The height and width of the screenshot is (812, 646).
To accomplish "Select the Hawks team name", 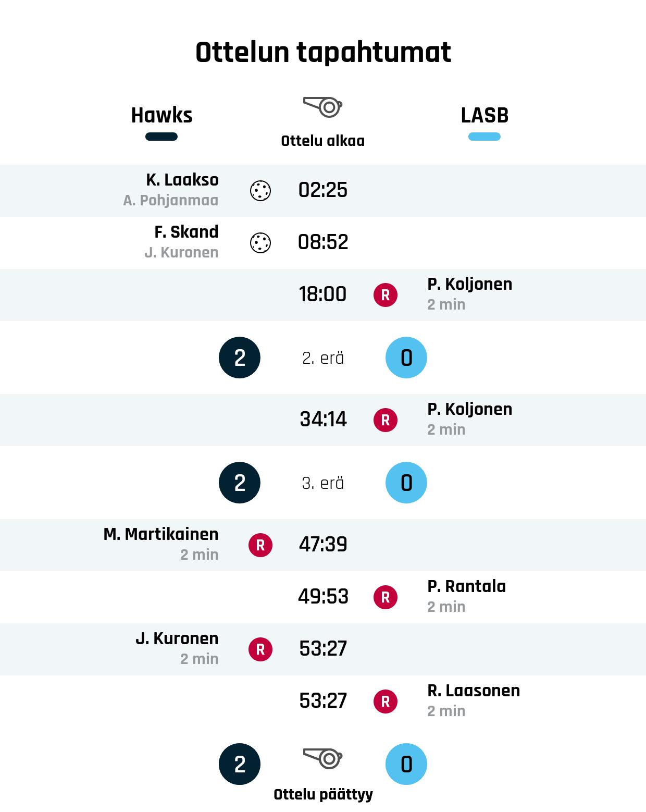I will pyautogui.click(x=161, y=115).
